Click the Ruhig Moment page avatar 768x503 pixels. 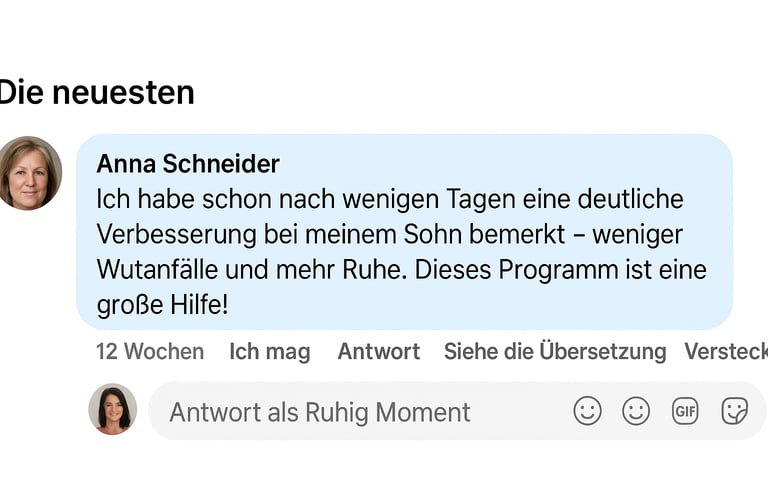112,410
